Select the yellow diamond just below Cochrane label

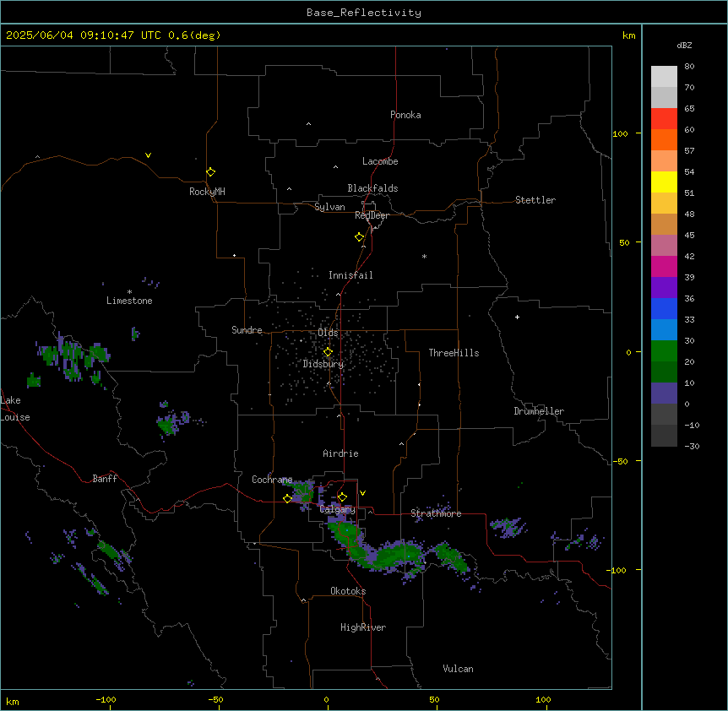click(287, 498)
